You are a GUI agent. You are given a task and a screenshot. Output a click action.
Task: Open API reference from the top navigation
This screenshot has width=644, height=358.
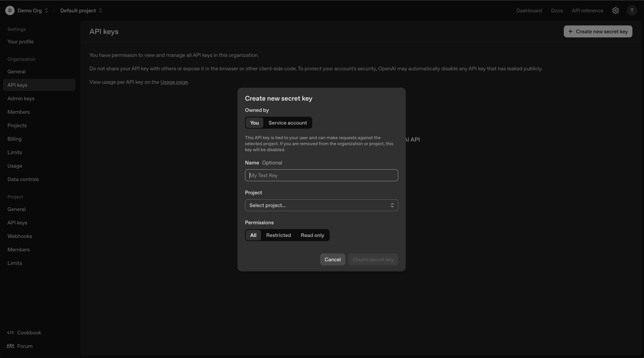pos(587,10)
